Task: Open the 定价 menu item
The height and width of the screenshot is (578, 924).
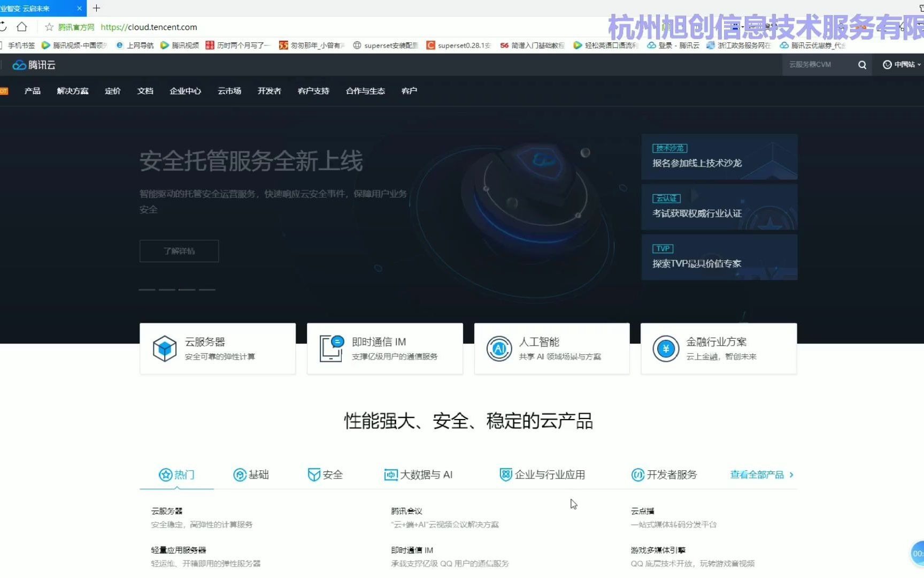Action: (113, 91)
